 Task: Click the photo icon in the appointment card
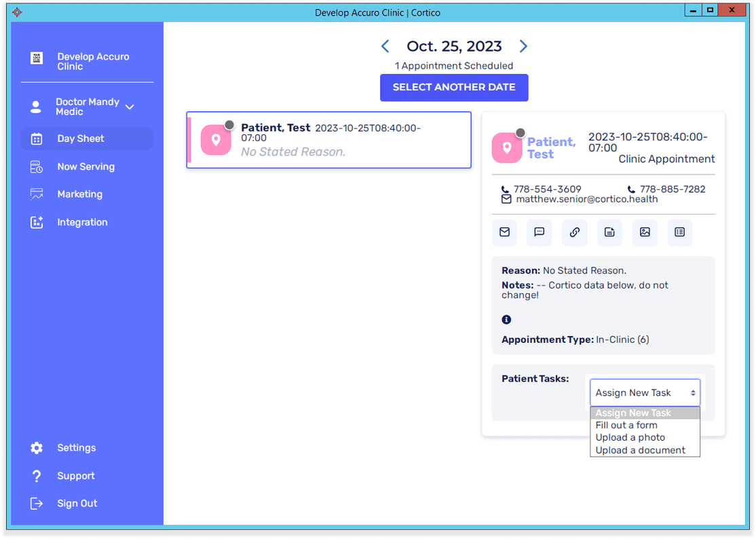click(x=645, y=232)
